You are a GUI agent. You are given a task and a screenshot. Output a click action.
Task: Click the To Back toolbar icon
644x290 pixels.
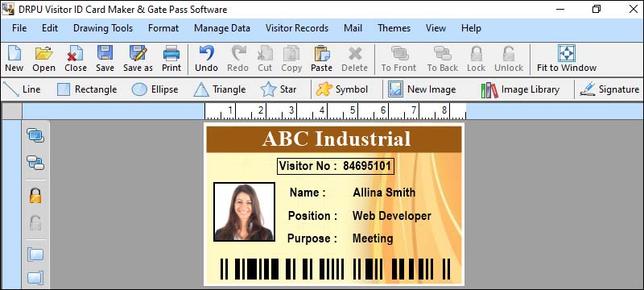[442, 59]
